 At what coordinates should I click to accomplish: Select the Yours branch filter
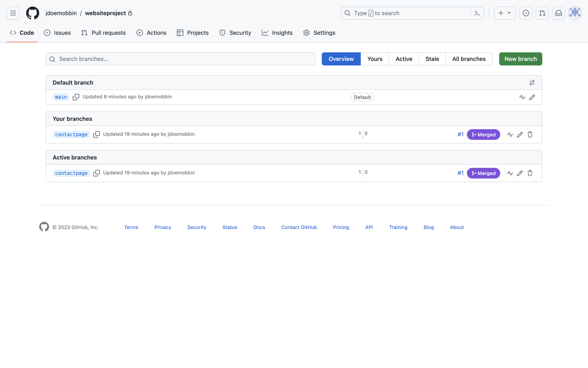[x=375, y=59]
